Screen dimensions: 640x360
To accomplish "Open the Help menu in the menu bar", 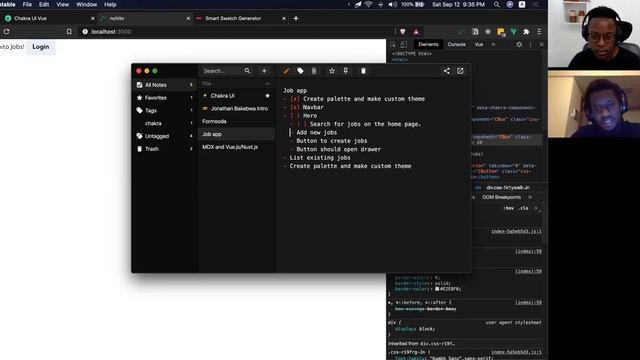I will 110,4.
